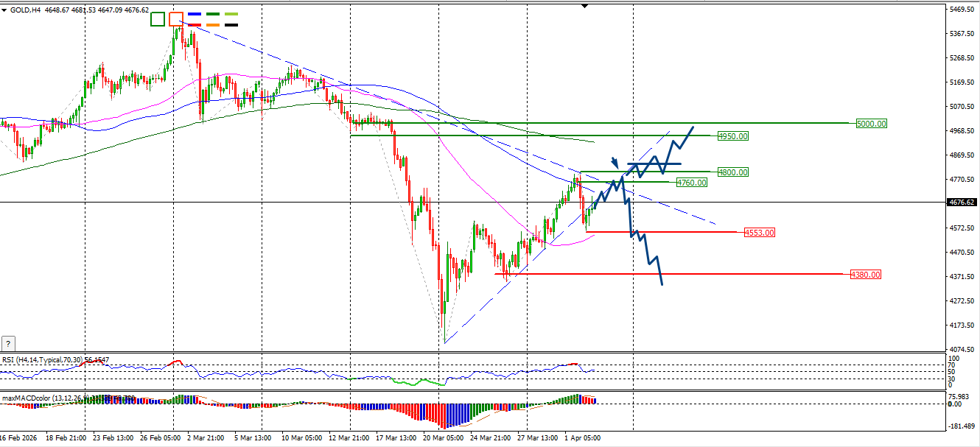Select the orange line color dash

pyautogui.click(x=213, y=25)
